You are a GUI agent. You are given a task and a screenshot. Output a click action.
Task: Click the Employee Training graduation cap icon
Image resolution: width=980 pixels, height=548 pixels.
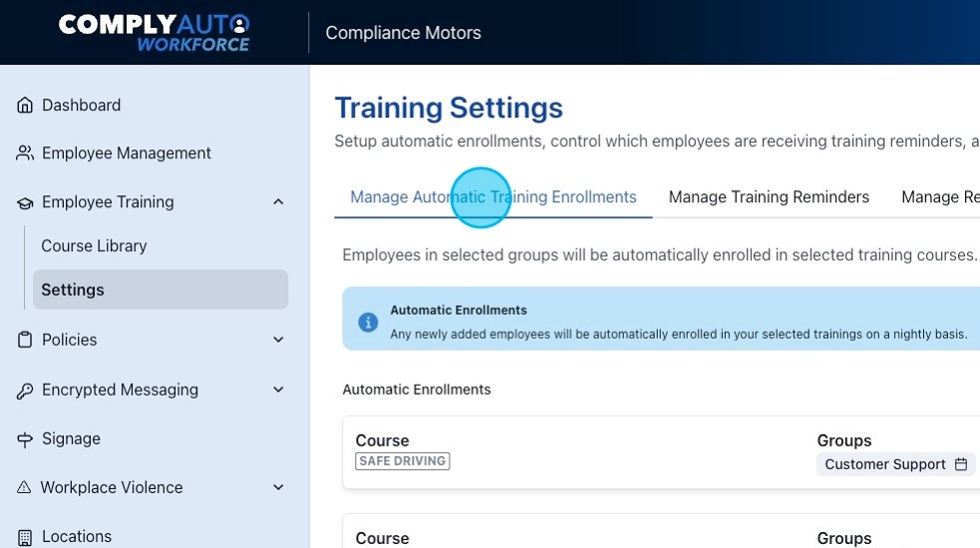coord(25,202)
